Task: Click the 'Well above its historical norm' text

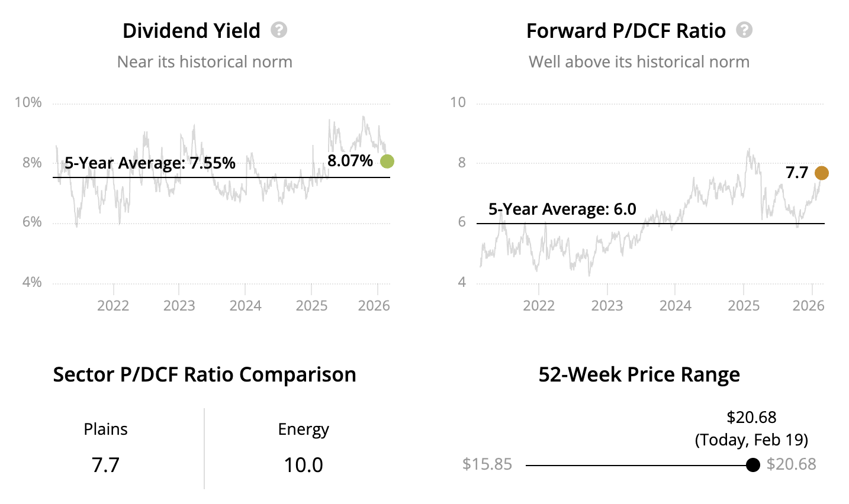Action: point(639,62)
